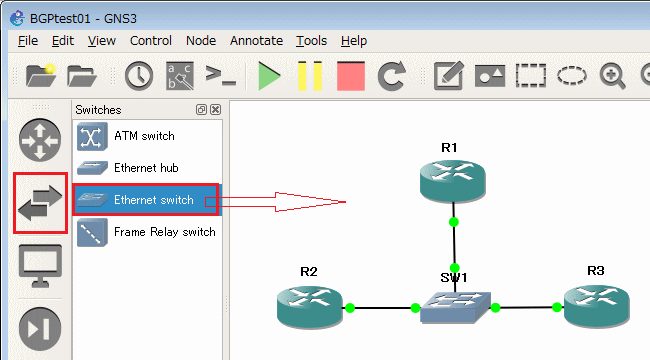
Task: Suspend all devices with yellow pause
Action: tap(310, 76)
